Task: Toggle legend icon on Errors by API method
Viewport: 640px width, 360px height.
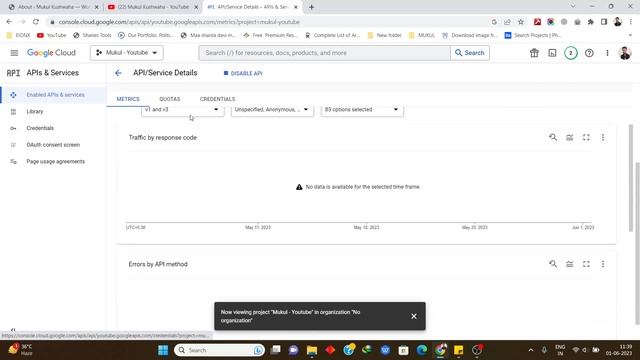Action: 569,264
